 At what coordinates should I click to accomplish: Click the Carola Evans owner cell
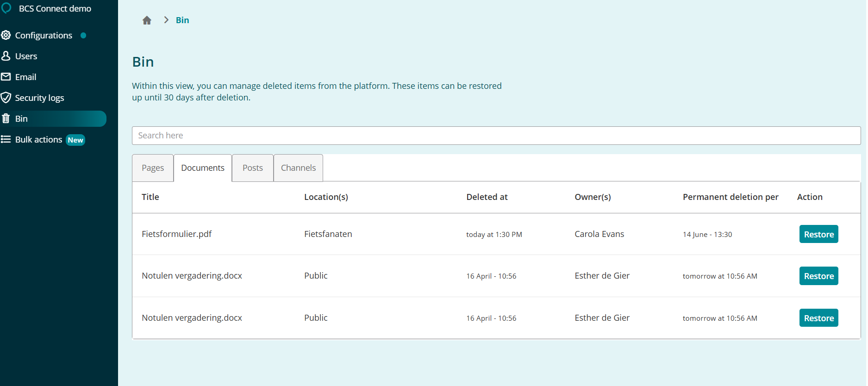(x=599, y=234)
